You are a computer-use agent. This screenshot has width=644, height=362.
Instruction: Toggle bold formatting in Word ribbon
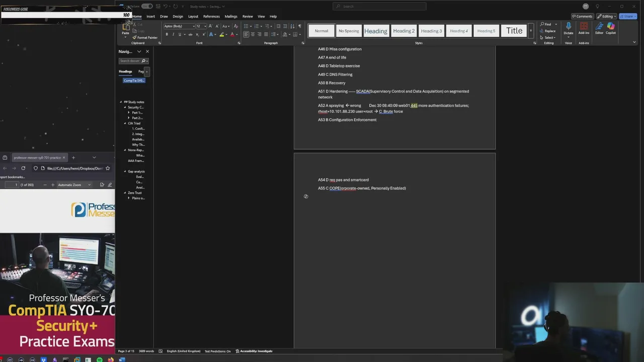pos(167,34)
